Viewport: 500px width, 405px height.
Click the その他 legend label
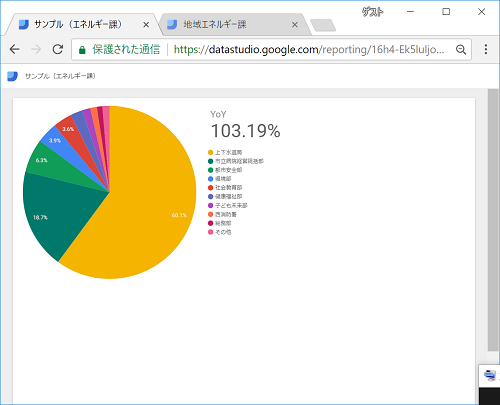223,232
